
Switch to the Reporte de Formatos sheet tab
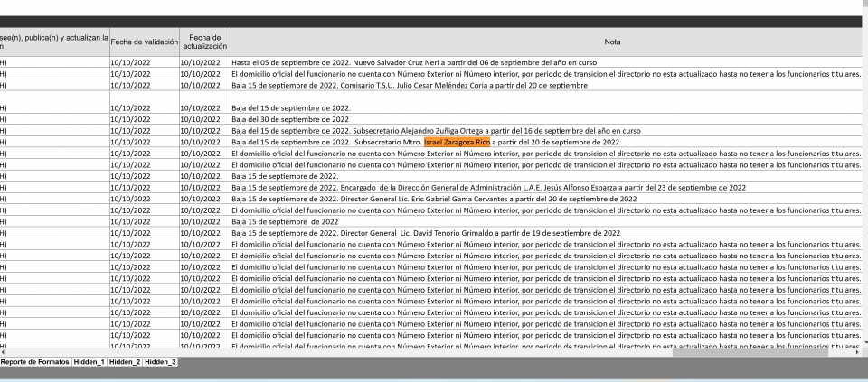[35, 361]
